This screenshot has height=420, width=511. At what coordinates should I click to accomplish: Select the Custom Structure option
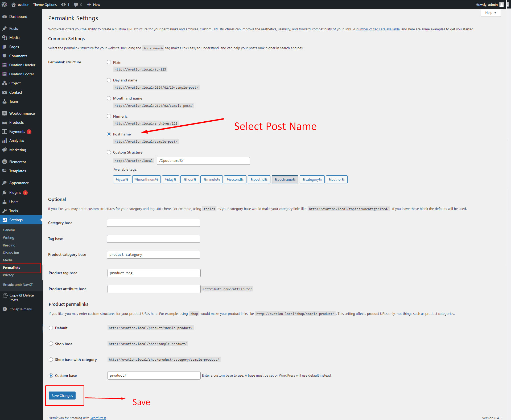109,152
